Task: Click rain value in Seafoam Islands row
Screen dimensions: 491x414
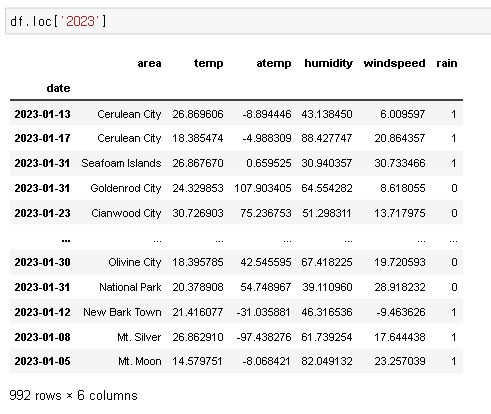Action: [454, 163]
